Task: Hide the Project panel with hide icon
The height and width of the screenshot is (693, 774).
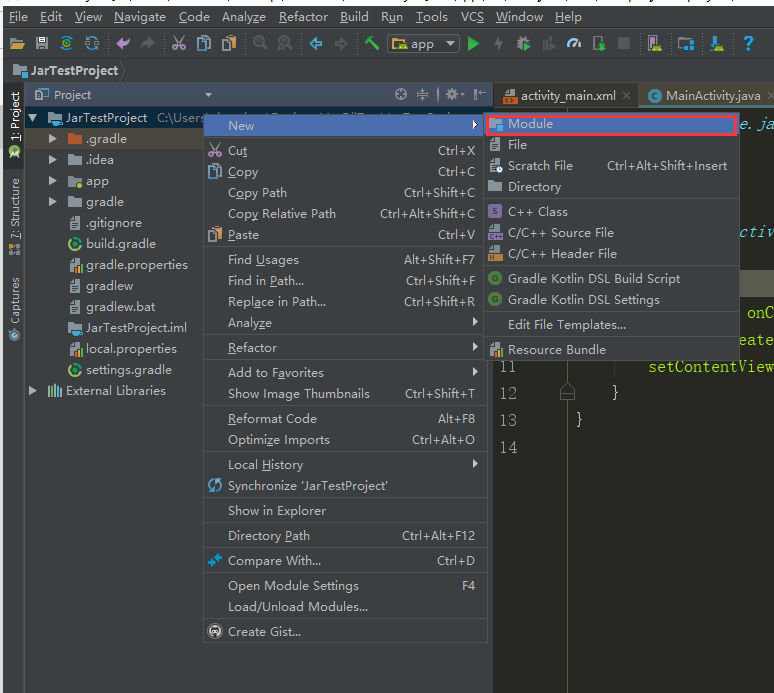Action: pos(479,94)
